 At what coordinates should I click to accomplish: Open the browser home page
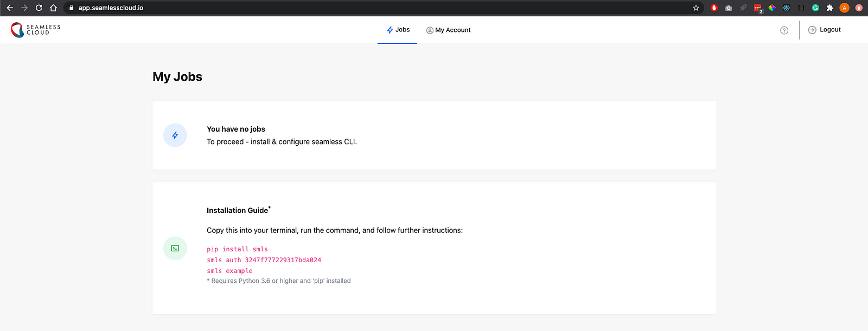click(53, 8)
